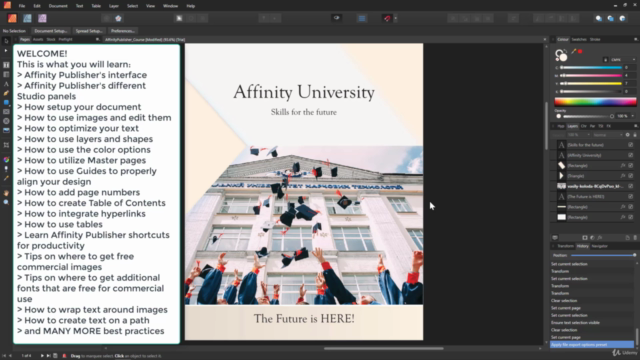Select the Crop tool in the toolbox
Image resolution: width=640 pixels, height=360 pixels.
pos(6,145)
